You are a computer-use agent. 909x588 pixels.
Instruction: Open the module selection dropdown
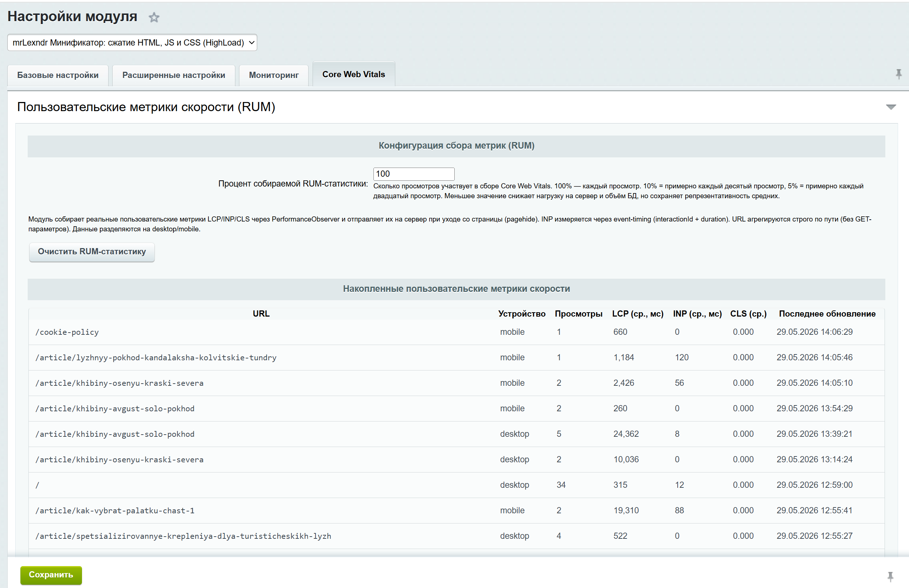[x=132, y=42]
